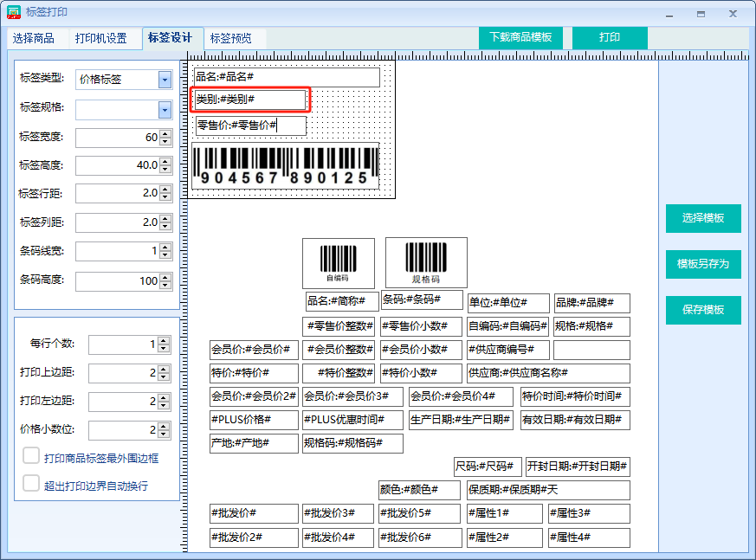Pick the 保质期:#保质期#天 field element
Screen dimensions: 756x560
coord(549,490)
